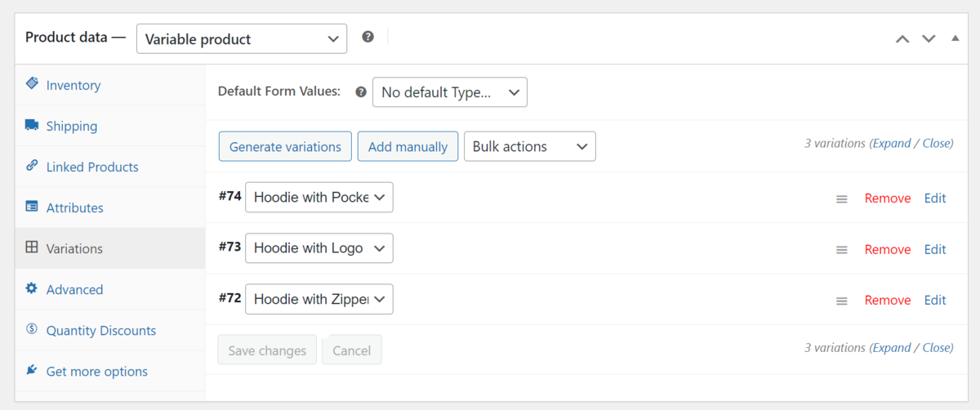Click top Close variations link

point(937,143)
